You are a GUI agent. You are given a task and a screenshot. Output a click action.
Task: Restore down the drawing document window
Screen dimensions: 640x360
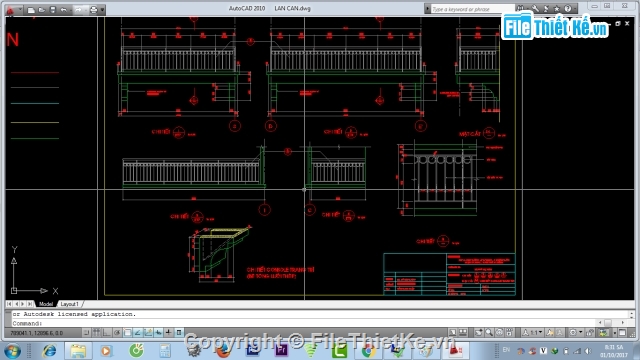click(x=618, y=24)
